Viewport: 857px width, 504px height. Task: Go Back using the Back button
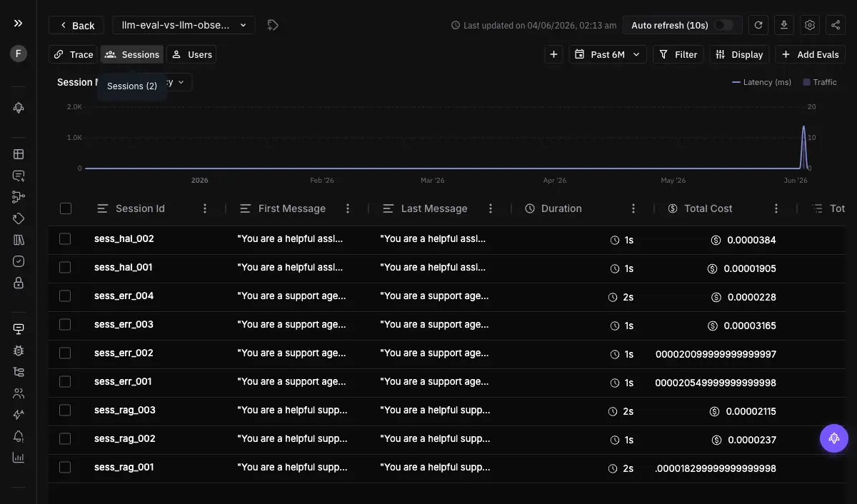76,25
